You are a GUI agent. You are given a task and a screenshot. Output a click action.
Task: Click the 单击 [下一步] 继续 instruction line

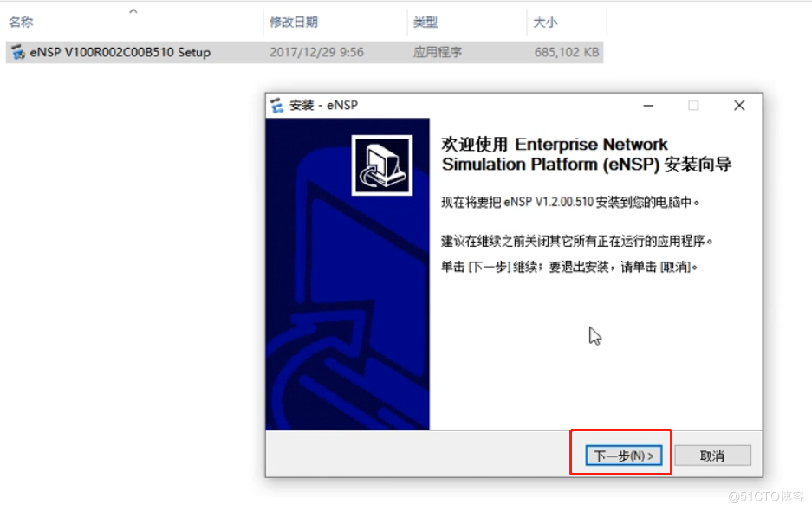pyautogui.click(x=569, y=267)
